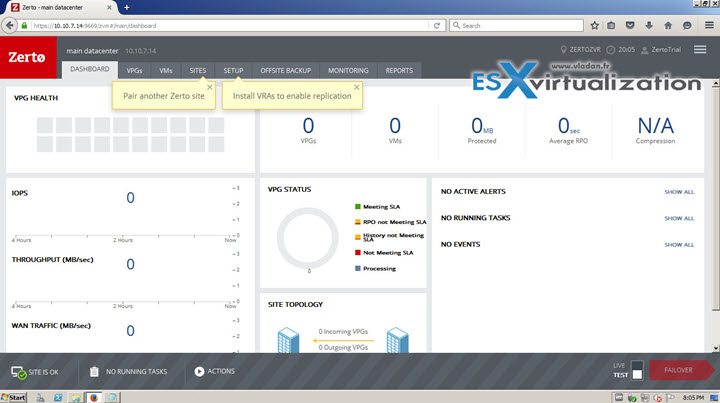Bookmark this page with the star icon

point(595,26)
